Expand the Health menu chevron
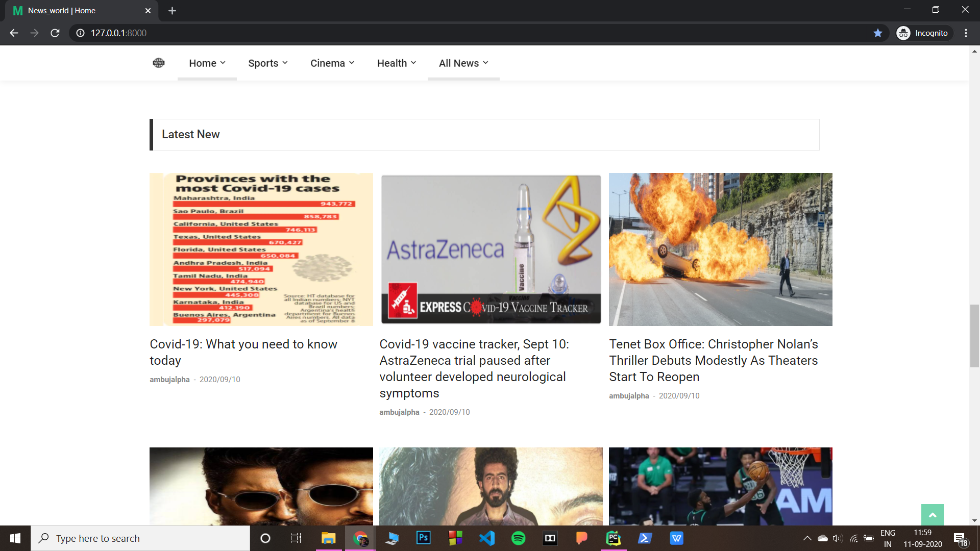Screen dimensions: 980x551 (x=413, y=63)
